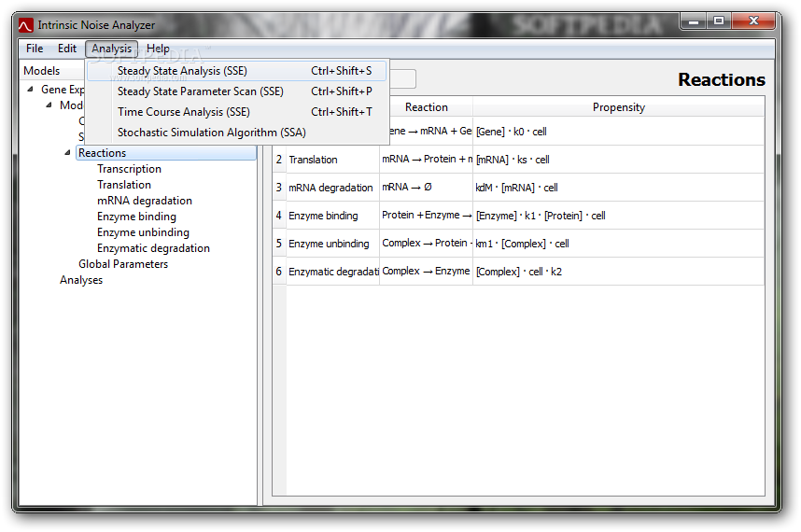Screen dimensions: 801x532
Task: Open the Help menu
Action: click(158, 49)
